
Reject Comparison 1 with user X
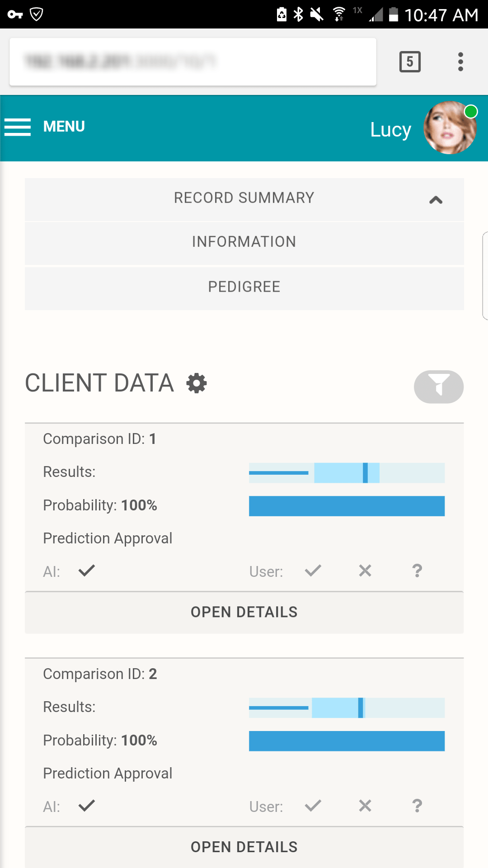click(x=365, y=571)
